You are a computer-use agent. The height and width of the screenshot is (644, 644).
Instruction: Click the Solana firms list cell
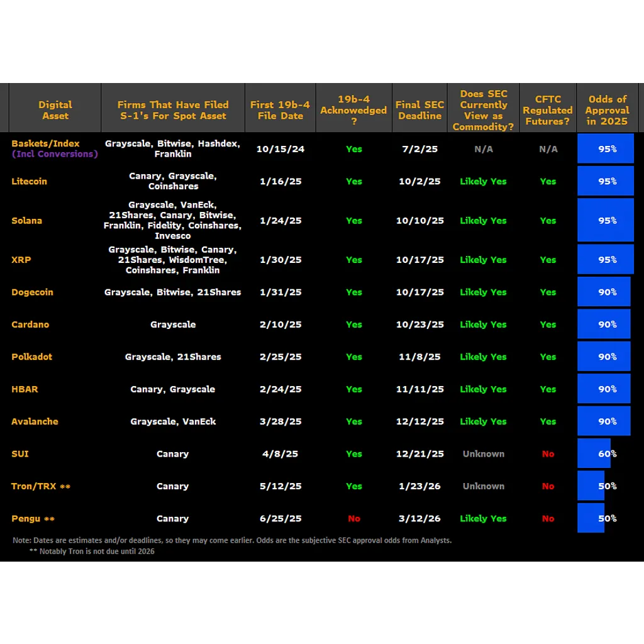(x=173, y=220)
